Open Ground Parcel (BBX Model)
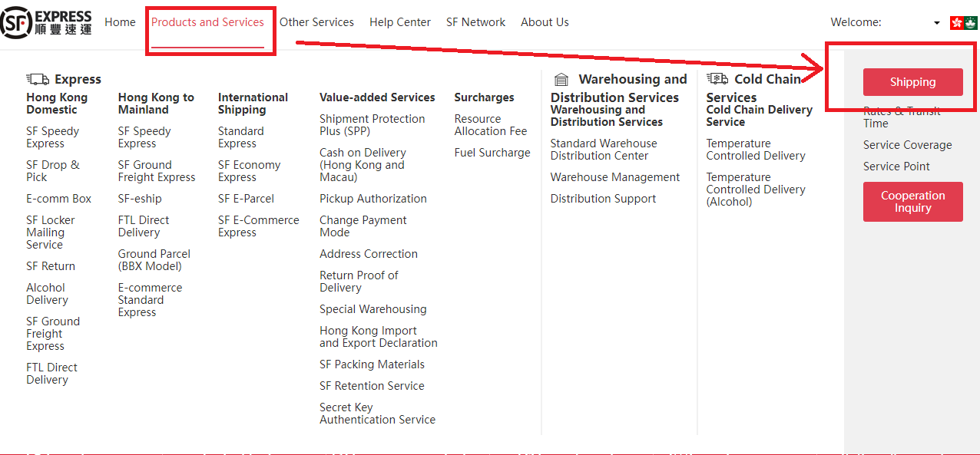 154,260
